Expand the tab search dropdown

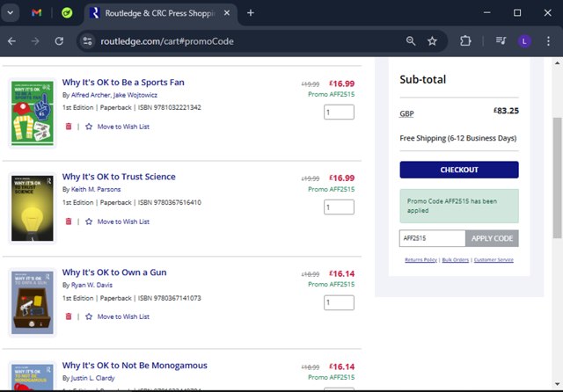click(x=10, y=13)
